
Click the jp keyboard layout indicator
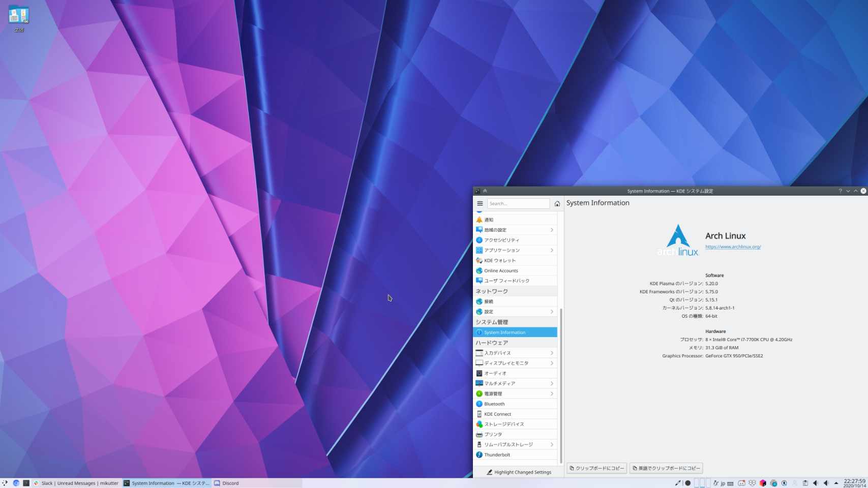[723, 483]
